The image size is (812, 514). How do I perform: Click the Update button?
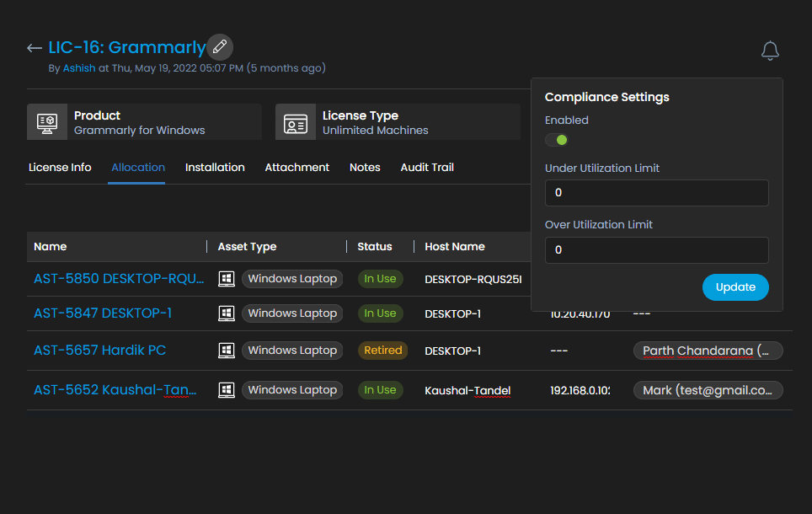pos(735,287)
